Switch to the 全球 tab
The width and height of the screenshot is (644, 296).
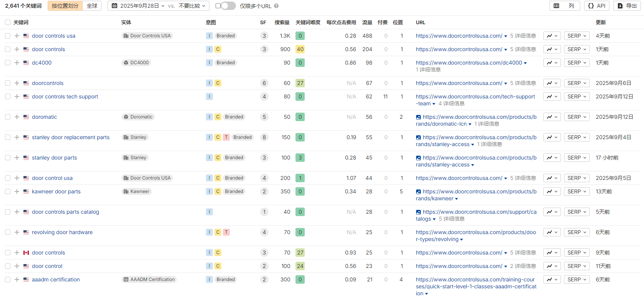[x=92, y=6]
